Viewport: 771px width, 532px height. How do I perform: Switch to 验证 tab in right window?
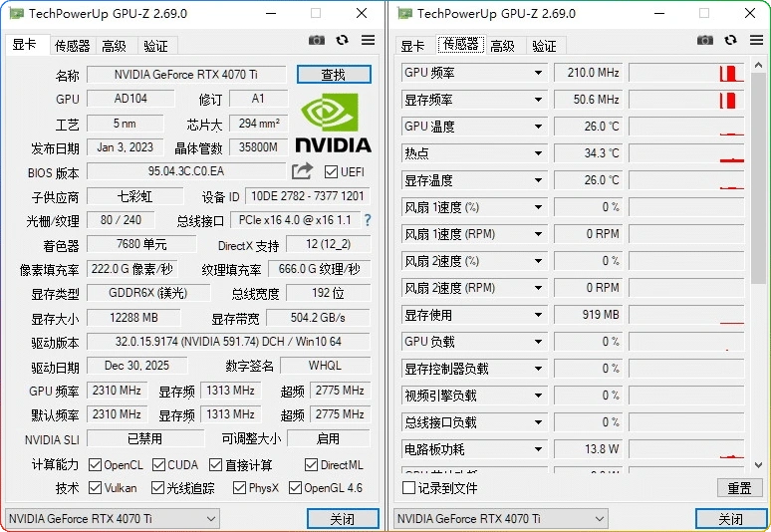544,46
